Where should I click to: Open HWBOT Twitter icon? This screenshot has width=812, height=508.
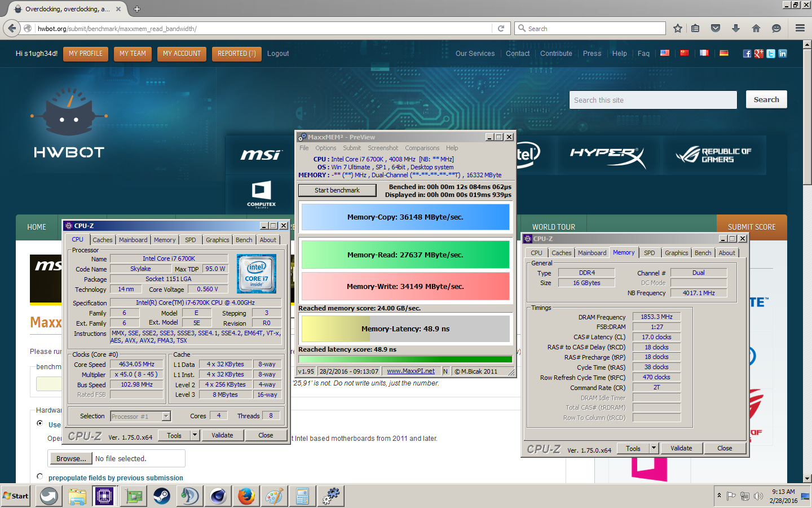tap(771, 54)
